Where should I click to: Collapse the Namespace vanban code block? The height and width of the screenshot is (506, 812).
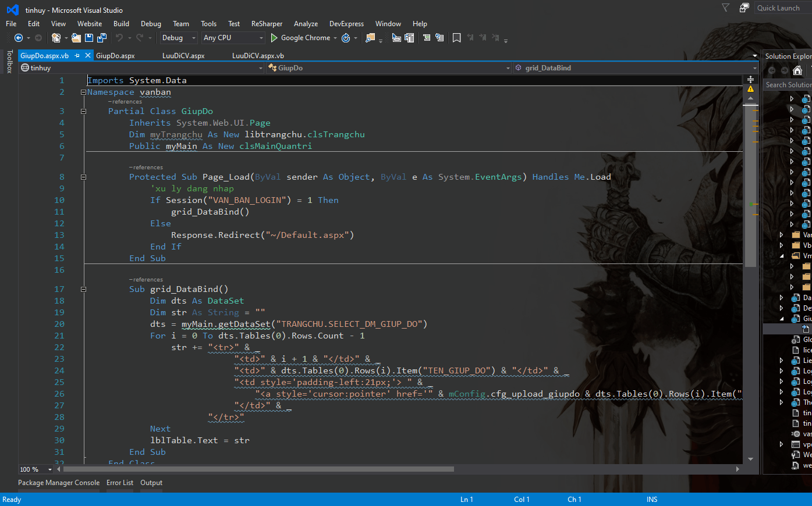(83, 92)
